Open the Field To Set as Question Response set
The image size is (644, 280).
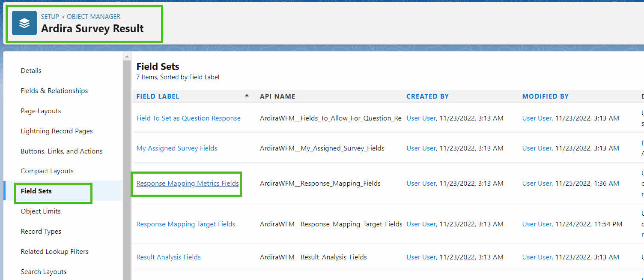click(x=188, y=118)
